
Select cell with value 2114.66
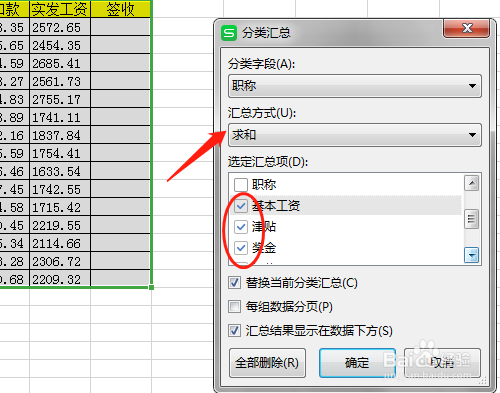click(60, 243)
